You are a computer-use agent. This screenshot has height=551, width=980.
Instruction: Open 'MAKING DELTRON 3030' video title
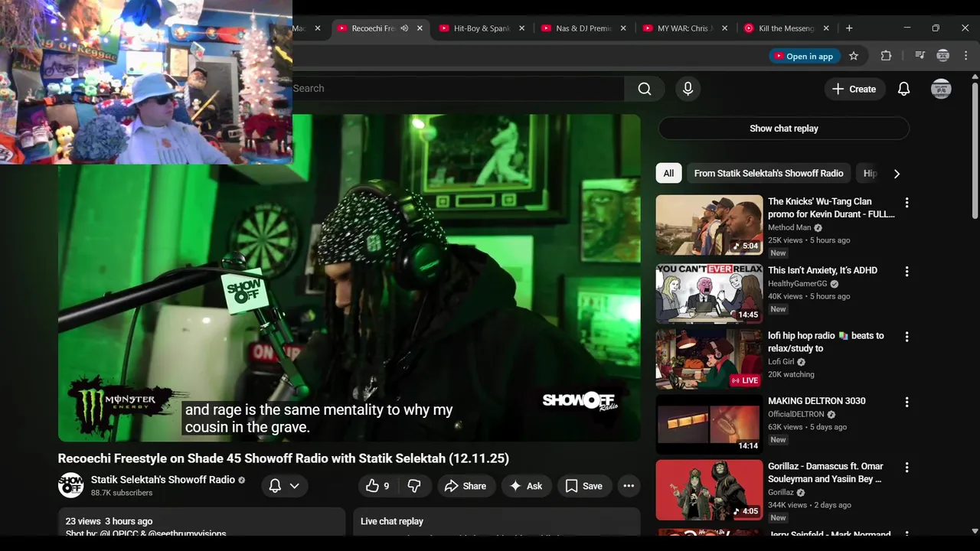point(816,401)
